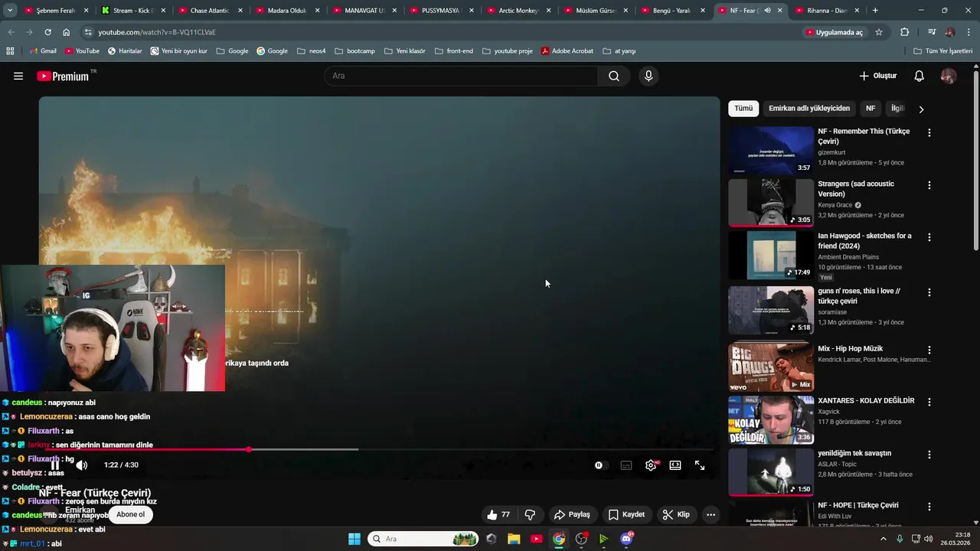Switch to the Şebnem Ferah browser tab
The image size is (980, 551).
click(56, 11)
